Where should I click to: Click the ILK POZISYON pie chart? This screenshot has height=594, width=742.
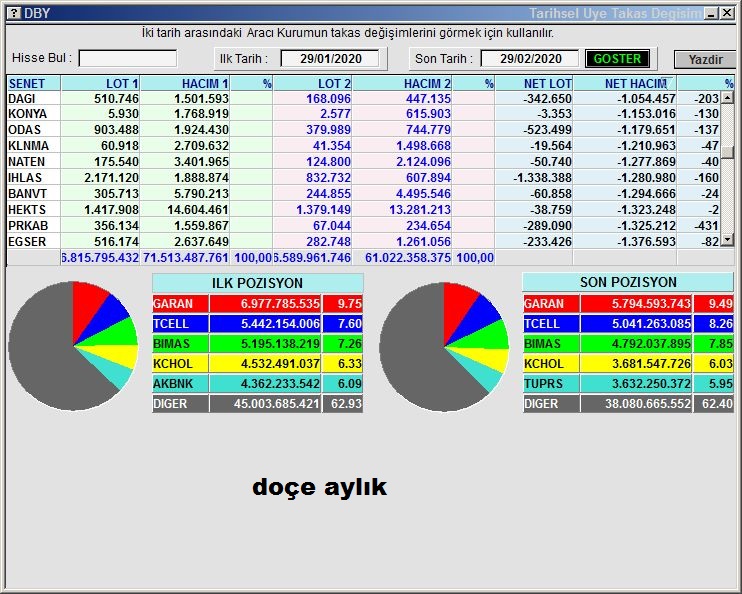(73, 346)
